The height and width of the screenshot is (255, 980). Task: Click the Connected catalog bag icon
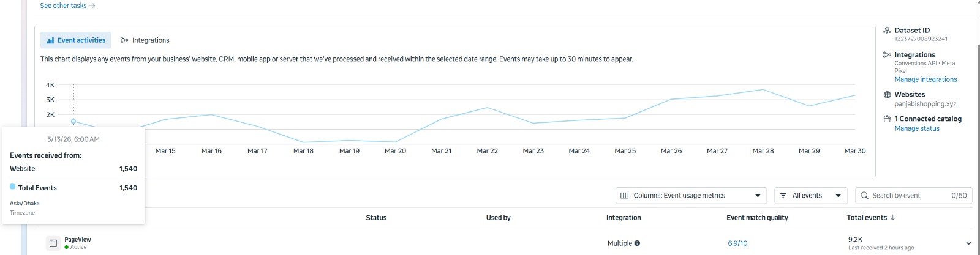coord(887,119)
